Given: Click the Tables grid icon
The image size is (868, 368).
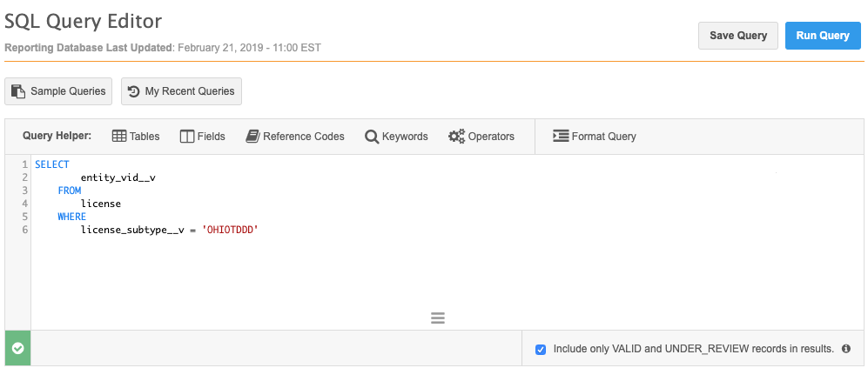Looking at the screenshot, I should (x=120, y=136).
